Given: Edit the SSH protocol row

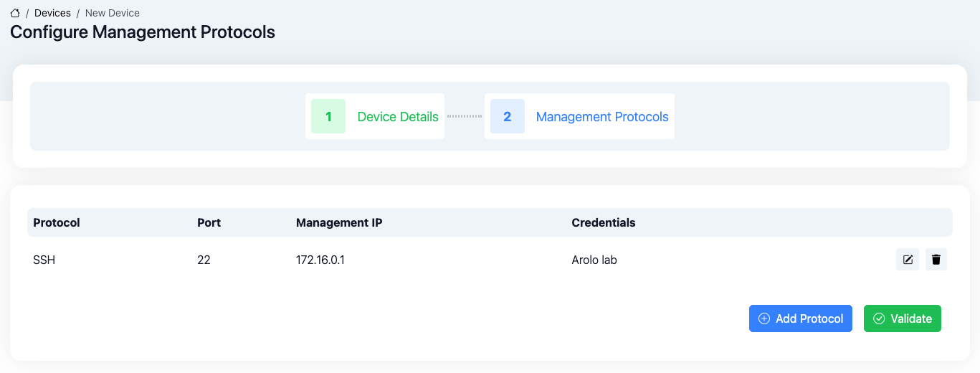Looking at the screenshot, I should click(x=908, y=260).
